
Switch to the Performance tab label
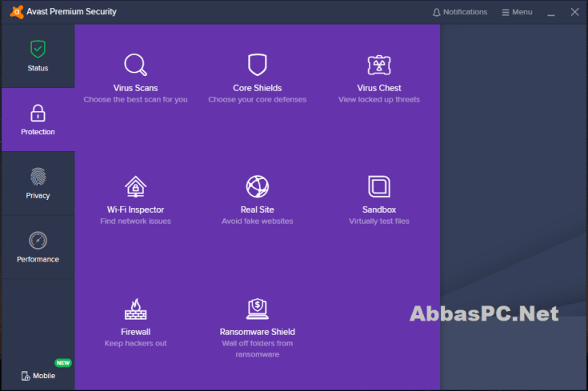click(38, 259)
